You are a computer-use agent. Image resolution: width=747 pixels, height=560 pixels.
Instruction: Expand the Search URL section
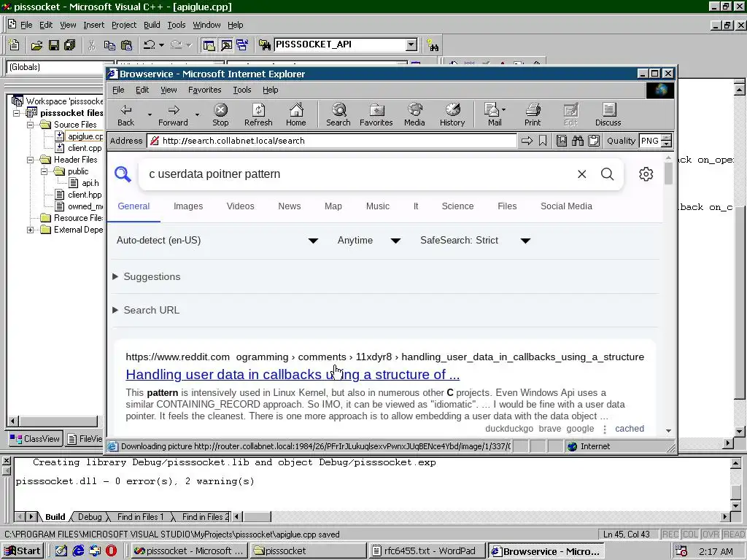(x=146, y=310)
